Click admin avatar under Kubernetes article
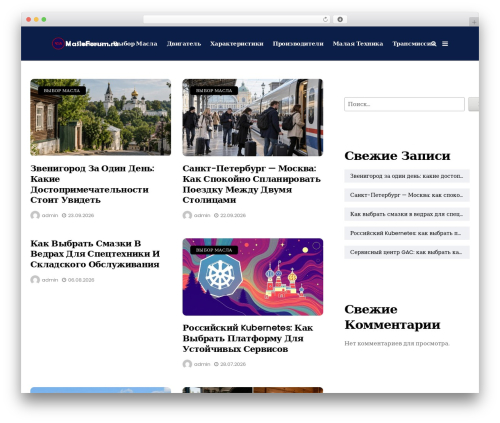This screenshot has height=423, width=500. [x=187, y=364]
